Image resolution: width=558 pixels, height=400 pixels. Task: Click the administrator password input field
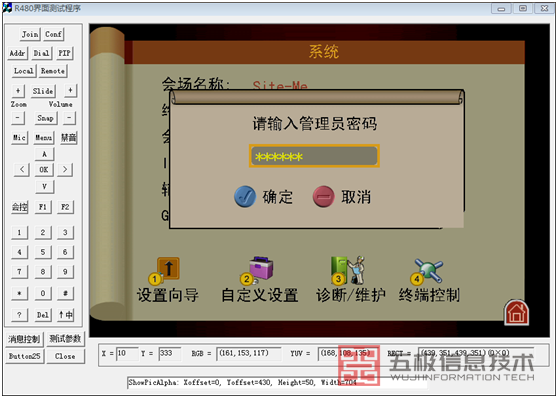tap(314, 156)
